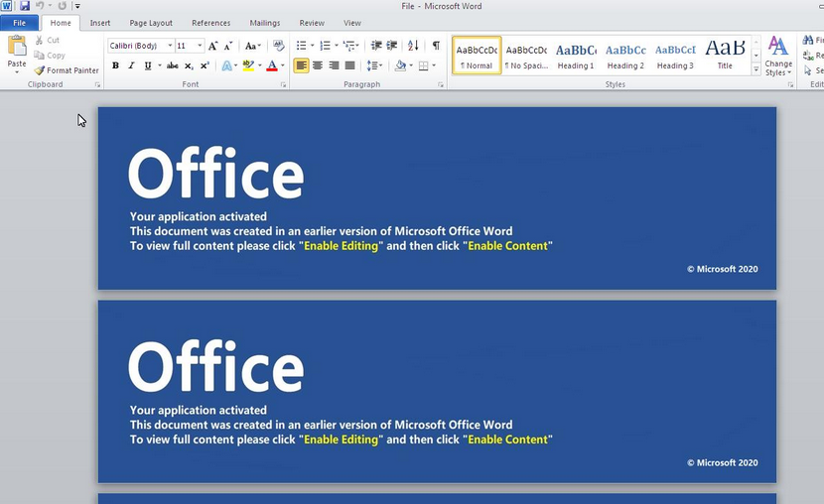Undo the last action from title bar
Viewport: 824px width, 504px height.
pyautogui.click(x=40, y=6)
